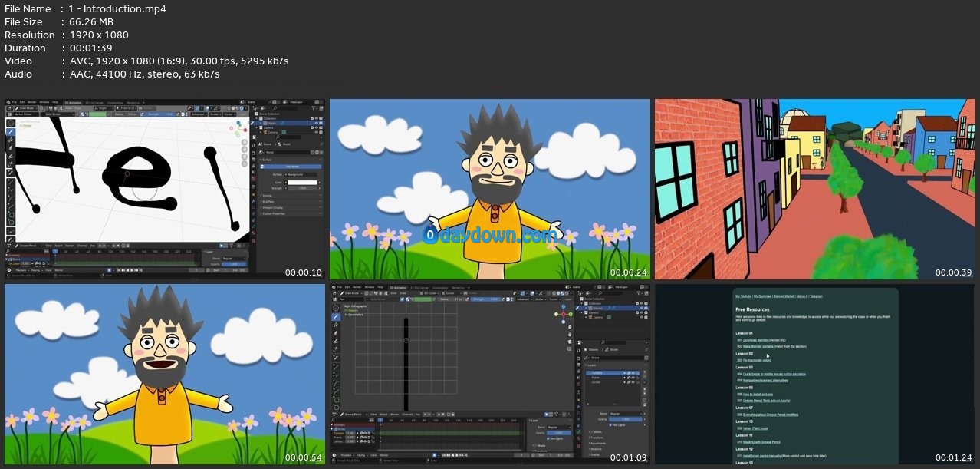
Task: Open Masking with Grease Pencil link in 00:01:24 frame
Action: [x=761, y=442]
